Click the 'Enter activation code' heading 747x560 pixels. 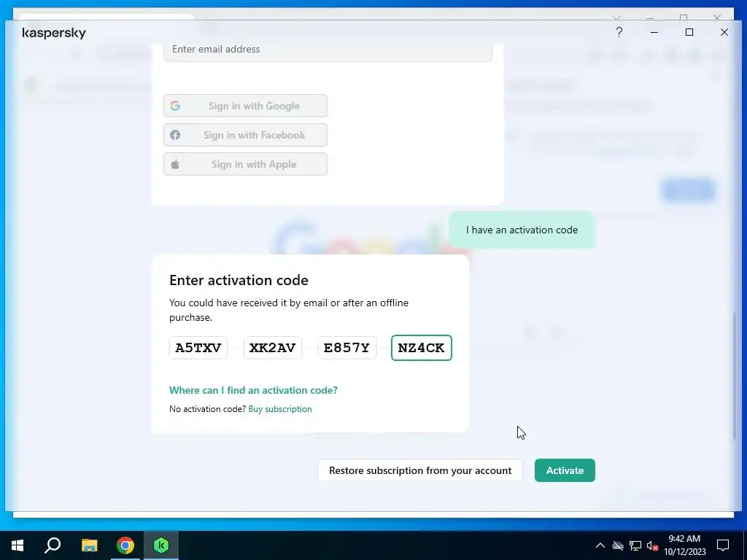point(239,280)
